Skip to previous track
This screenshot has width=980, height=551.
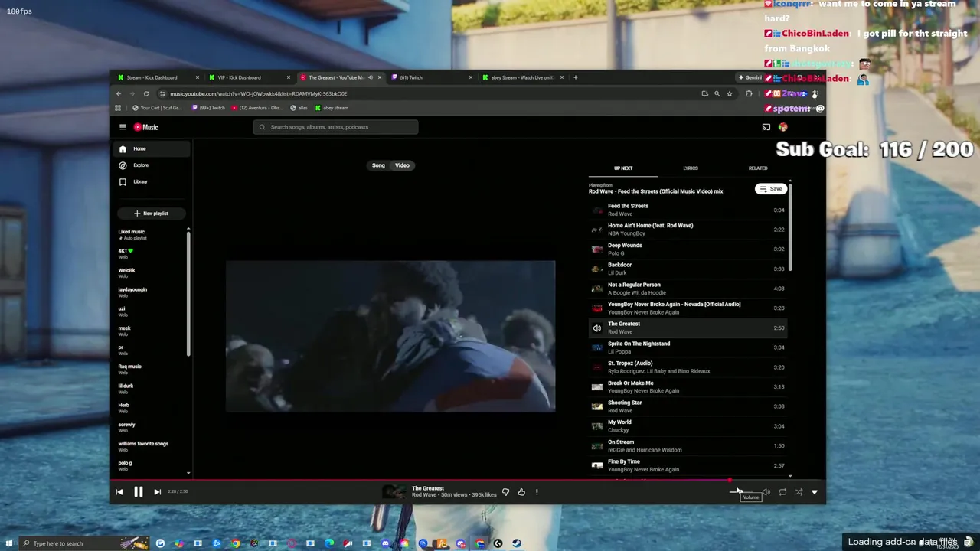click(119, 492)
